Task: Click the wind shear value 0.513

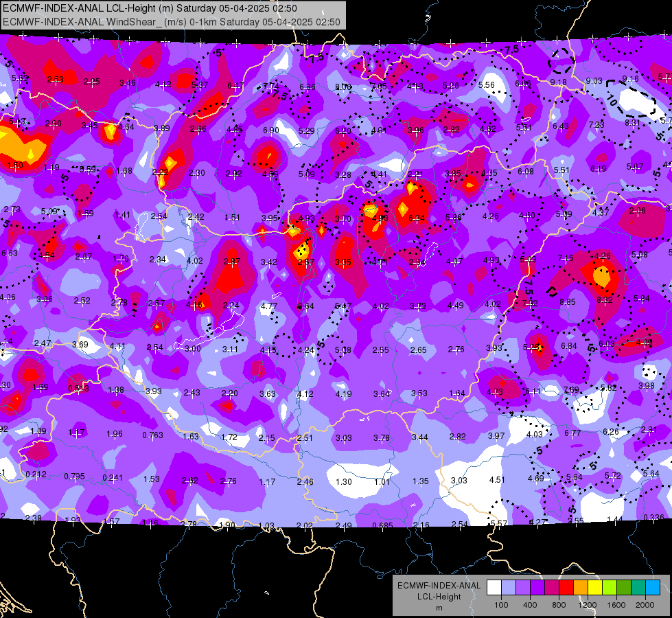Action: 78,388
